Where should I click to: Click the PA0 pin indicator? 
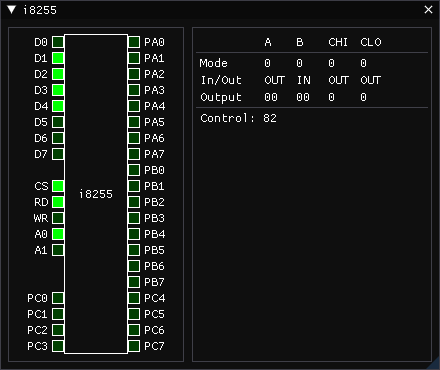[x=134, y=42]
